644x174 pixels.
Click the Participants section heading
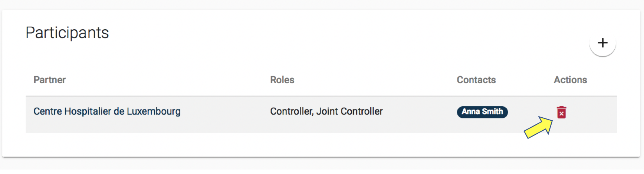(67, 33)
